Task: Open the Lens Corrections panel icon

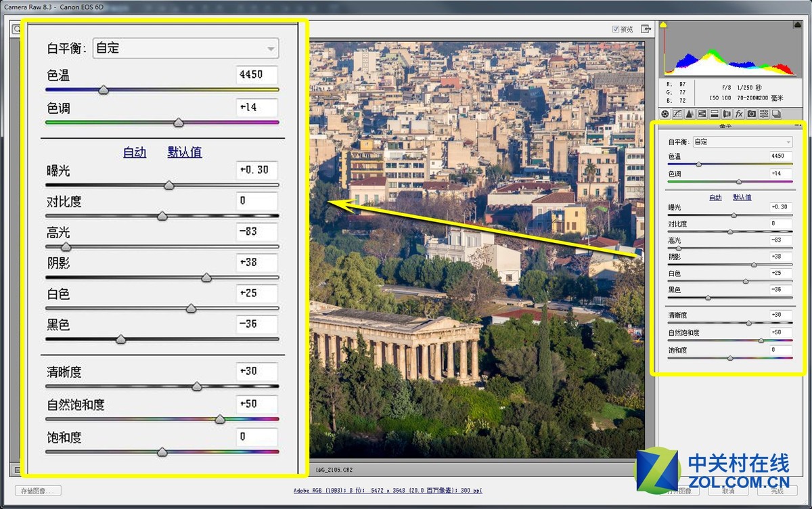Action: pos(727,114)
